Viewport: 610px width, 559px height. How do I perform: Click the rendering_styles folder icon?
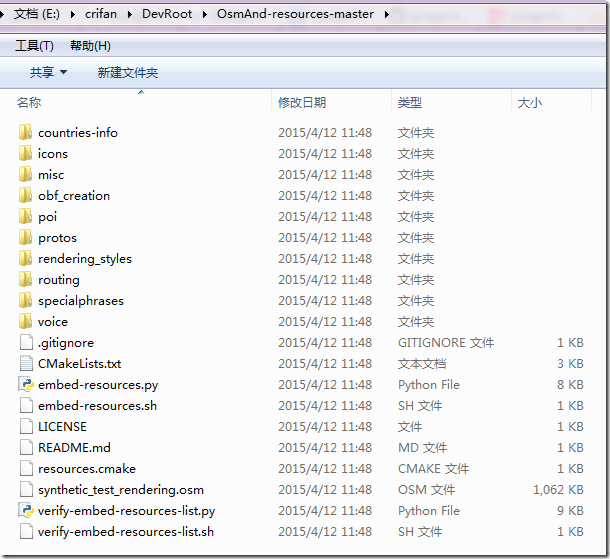pos(25,258)
